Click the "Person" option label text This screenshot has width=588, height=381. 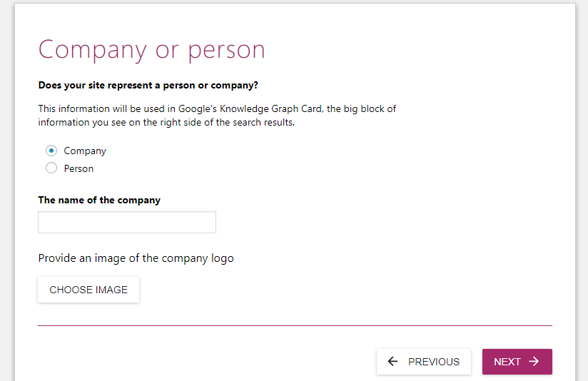[78, 168]
